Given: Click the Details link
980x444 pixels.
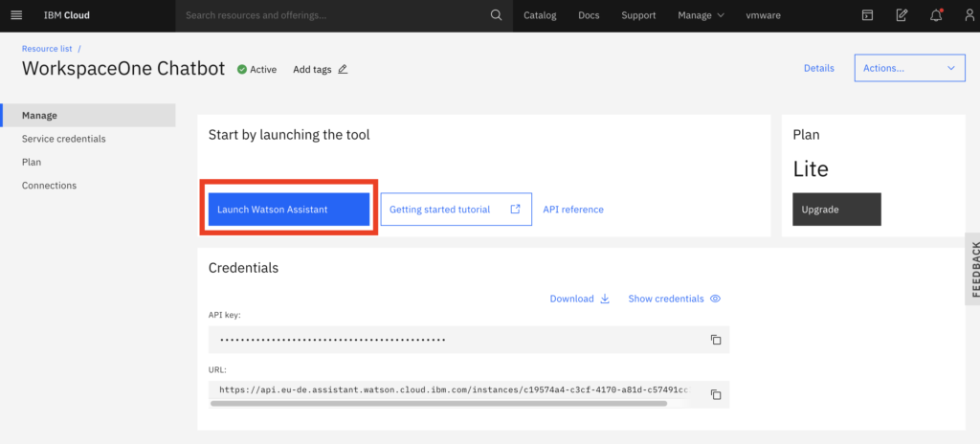Looking at the screenshot, I should pyautogui.click(x=819, y=68).
